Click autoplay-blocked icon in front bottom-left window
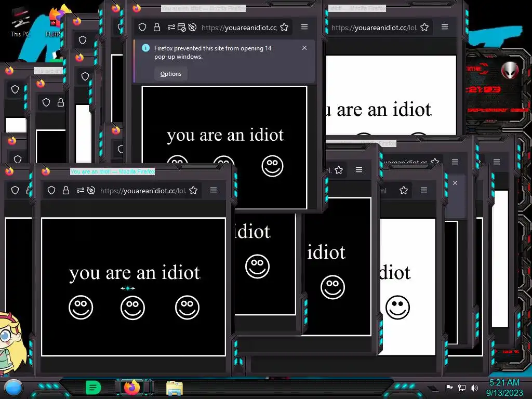Screen dimensions: 532x399 coord(91,190)
